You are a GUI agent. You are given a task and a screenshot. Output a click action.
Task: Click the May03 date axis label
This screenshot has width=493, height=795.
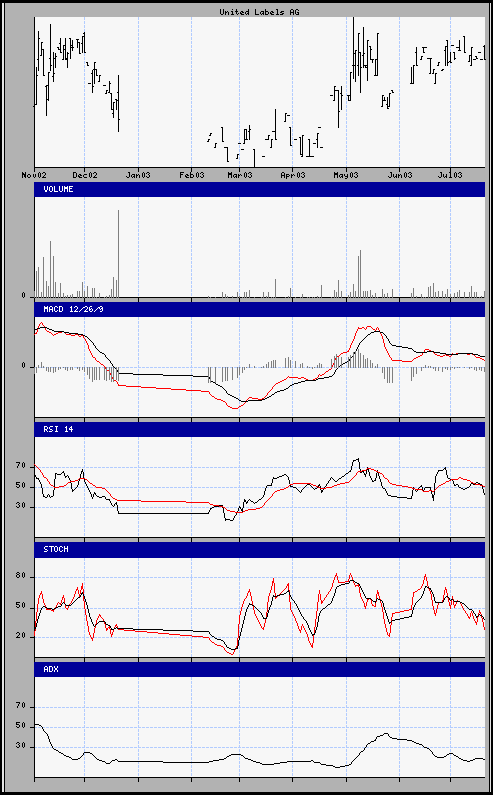(346, 175)
